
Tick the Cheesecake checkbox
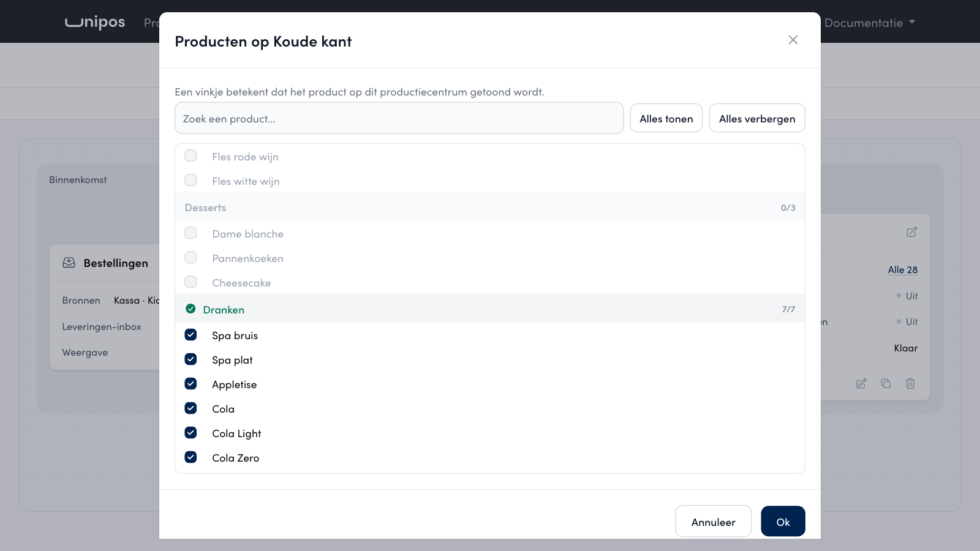190,282
